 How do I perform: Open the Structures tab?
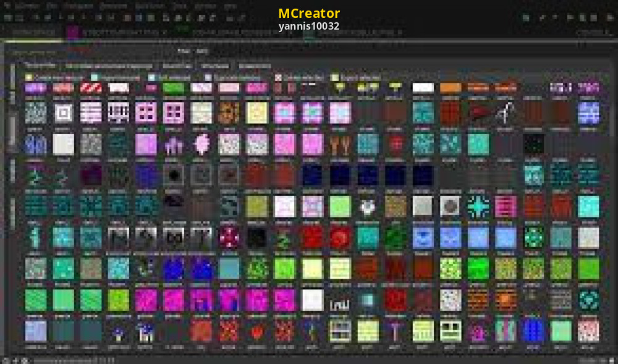coord(214,66)
